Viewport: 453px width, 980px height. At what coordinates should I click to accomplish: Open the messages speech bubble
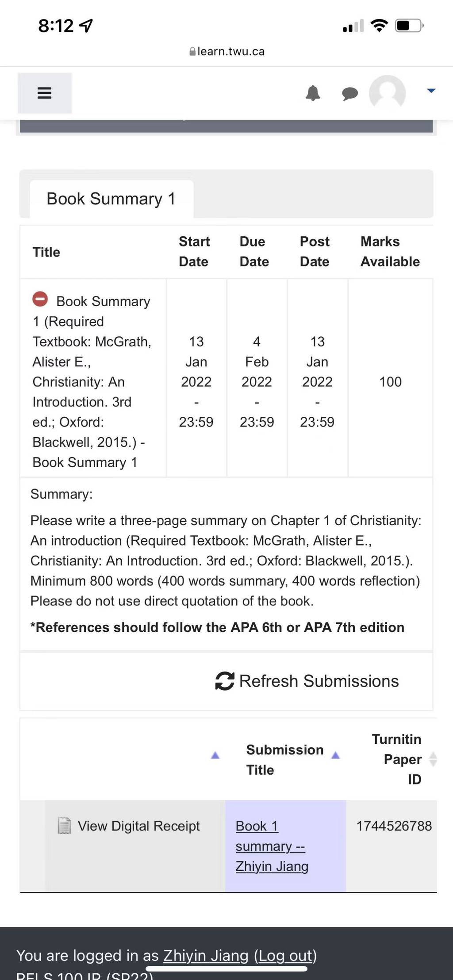click(350, 93)
